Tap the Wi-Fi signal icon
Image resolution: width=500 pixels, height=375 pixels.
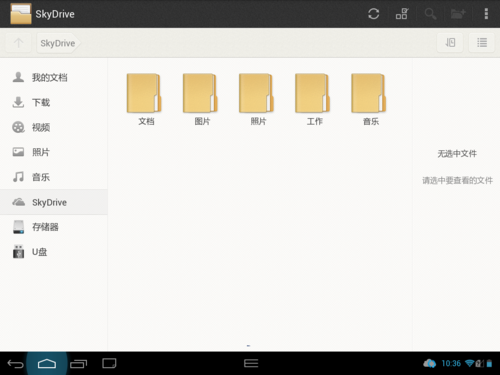[x=470, y=363]
